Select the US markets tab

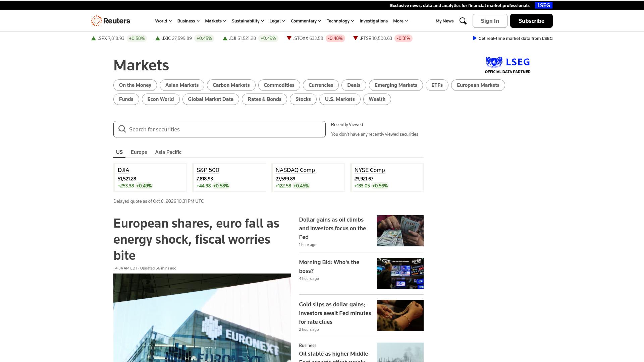coord(119,152)
